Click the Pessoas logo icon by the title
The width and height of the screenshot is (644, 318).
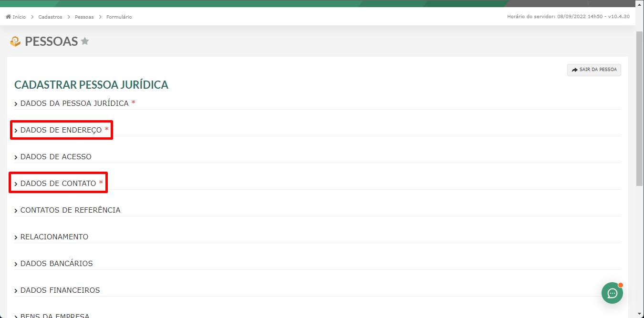pos(15,41)
